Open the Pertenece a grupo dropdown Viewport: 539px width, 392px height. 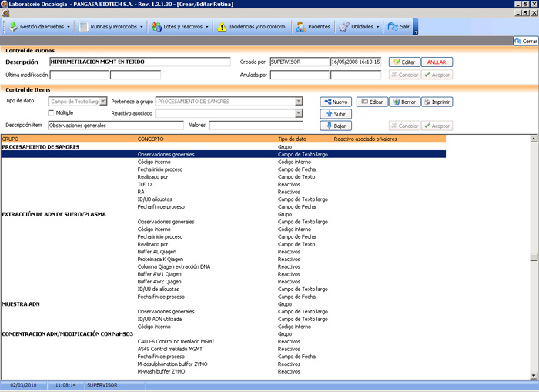299,101
